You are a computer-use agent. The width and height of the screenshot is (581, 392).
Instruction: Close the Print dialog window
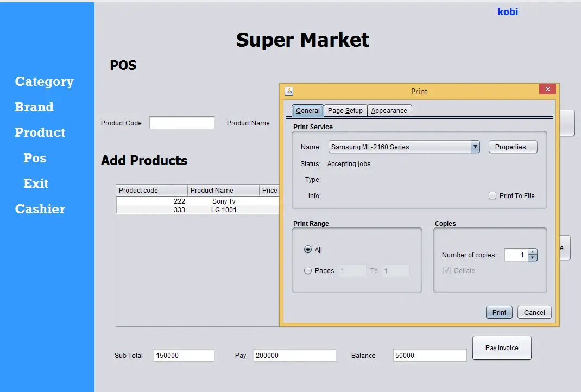pos(547,90)
